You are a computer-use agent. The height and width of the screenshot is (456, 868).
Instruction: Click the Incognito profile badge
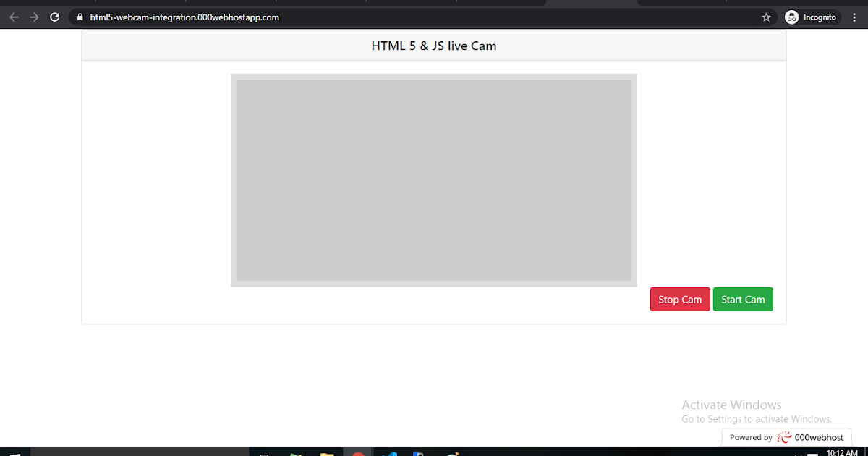pyautogui.click(x=812, y=17)
